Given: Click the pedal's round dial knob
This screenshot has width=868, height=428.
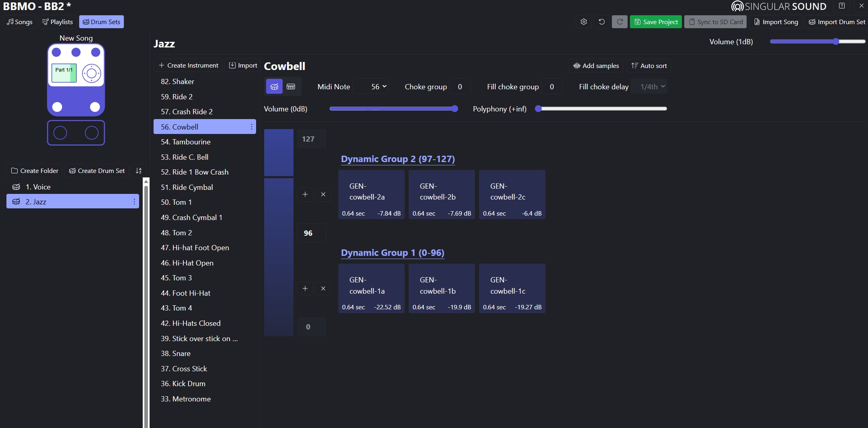Looking at the screenshot, I should pos(92,73).
